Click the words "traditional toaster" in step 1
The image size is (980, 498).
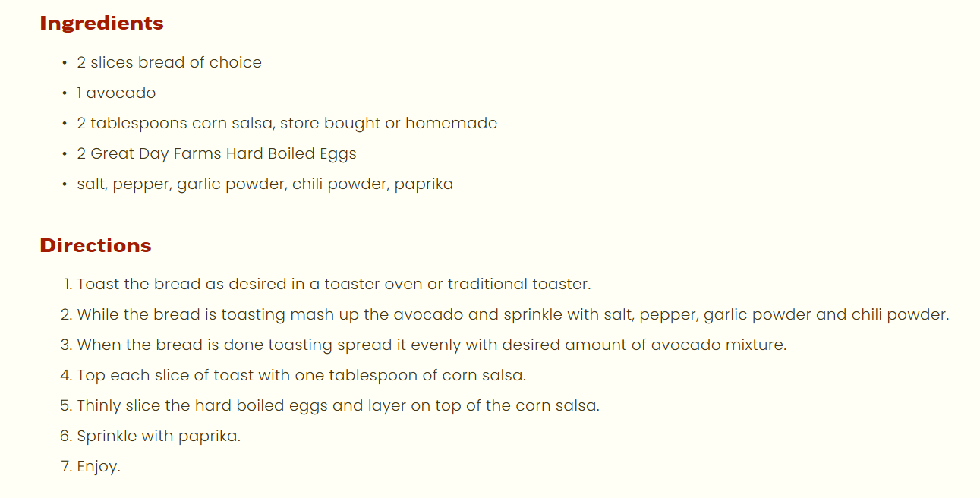(518, 284)
